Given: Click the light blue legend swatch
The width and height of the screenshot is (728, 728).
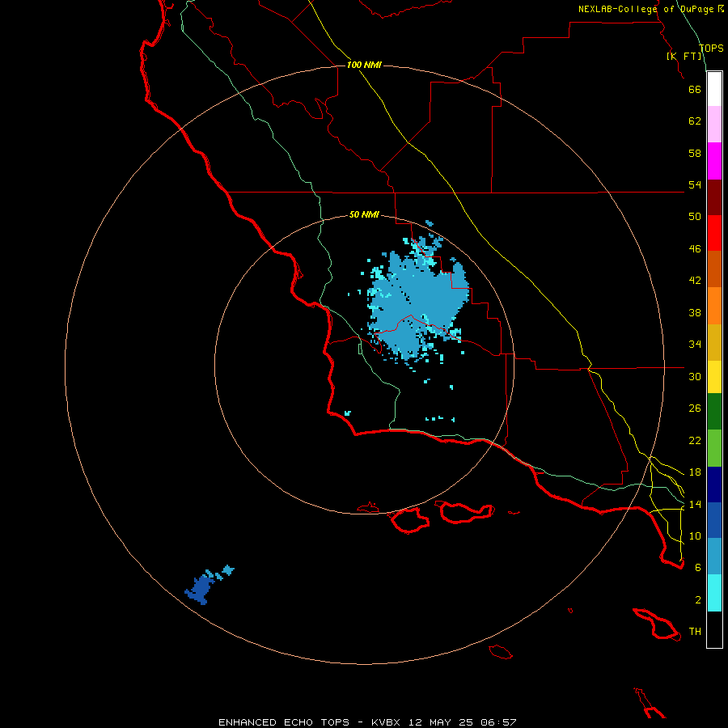Looking at the screenshot, I should coord(714,557).
